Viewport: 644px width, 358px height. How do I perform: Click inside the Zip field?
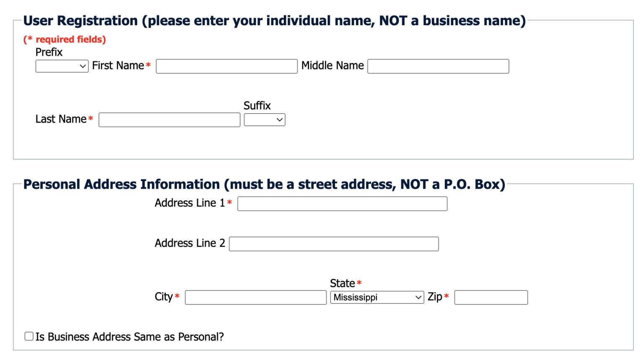tap(491, 297)
